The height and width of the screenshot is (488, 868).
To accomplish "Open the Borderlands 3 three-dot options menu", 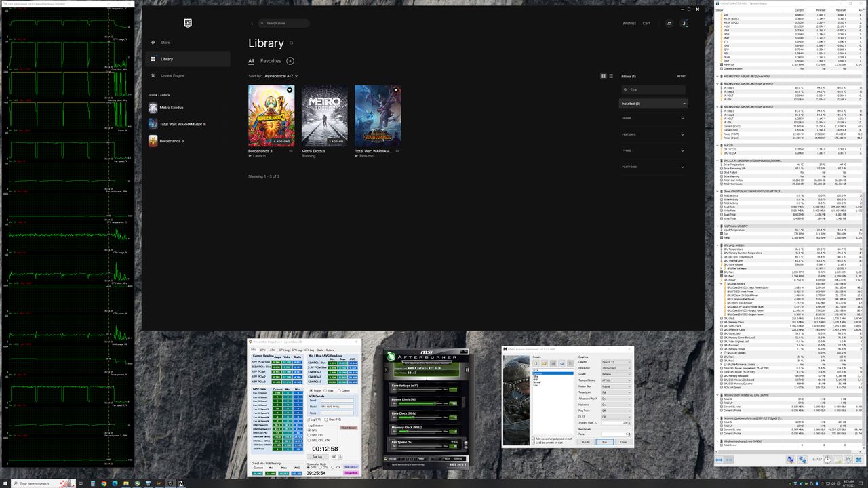I will 292,151.
